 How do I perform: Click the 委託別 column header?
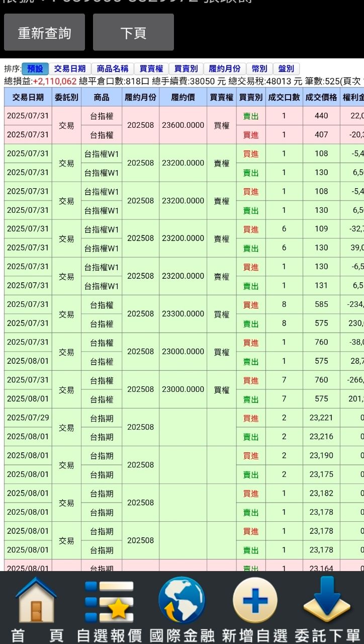tap(66, 97)
